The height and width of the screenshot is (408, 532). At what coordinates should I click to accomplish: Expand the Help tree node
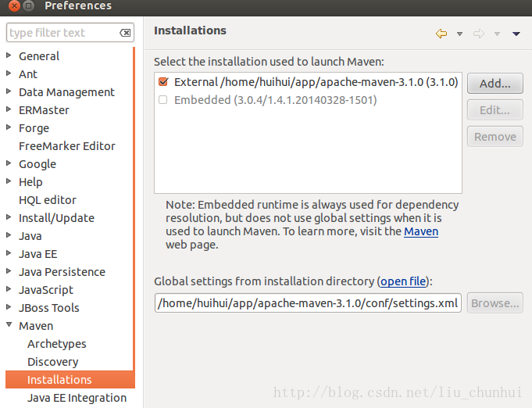pyautogui.click(x=9, y=181)
